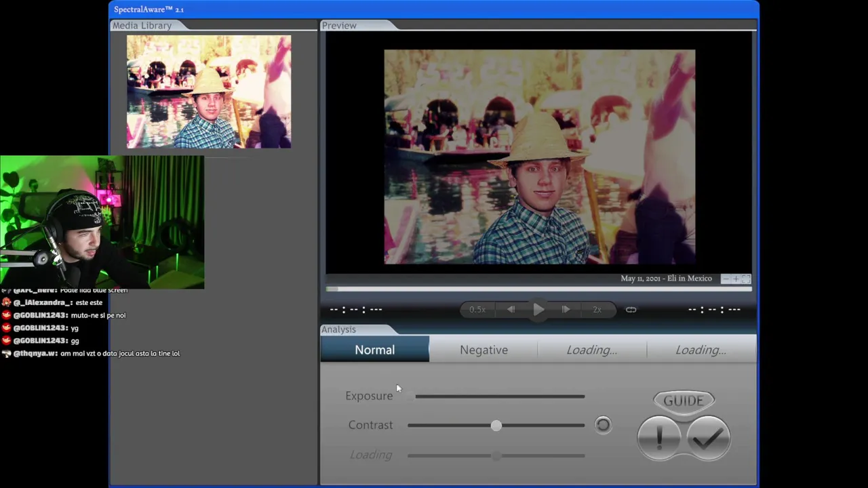The height and width of the screenshot is (488, 868).
Task: Step back one frame
Action: 511,310
